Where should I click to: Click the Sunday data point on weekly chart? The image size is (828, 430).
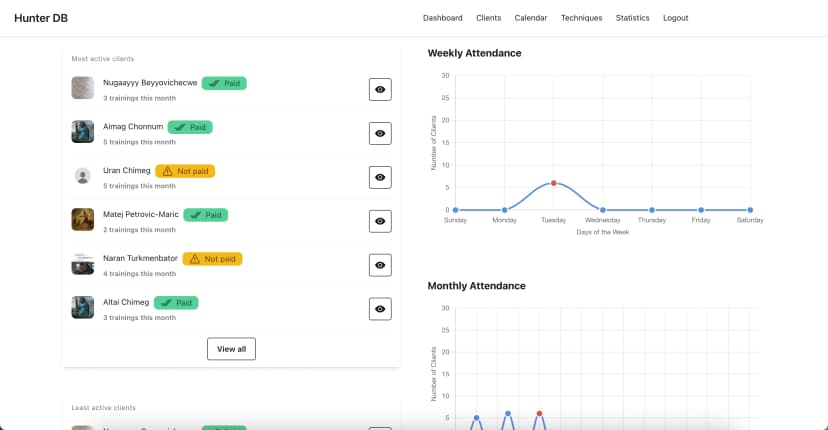455,210
